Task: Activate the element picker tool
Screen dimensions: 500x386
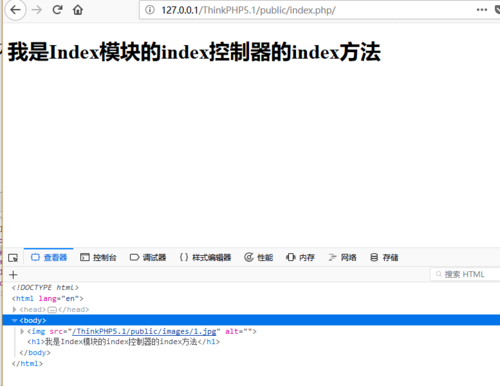Action: tap(13, 258)
